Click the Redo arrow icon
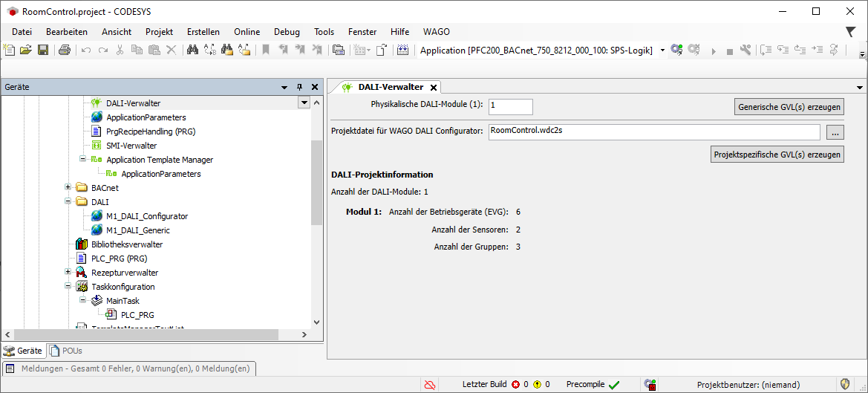The height and width of the screenshot is (393, 868). [x=103, y=51]
